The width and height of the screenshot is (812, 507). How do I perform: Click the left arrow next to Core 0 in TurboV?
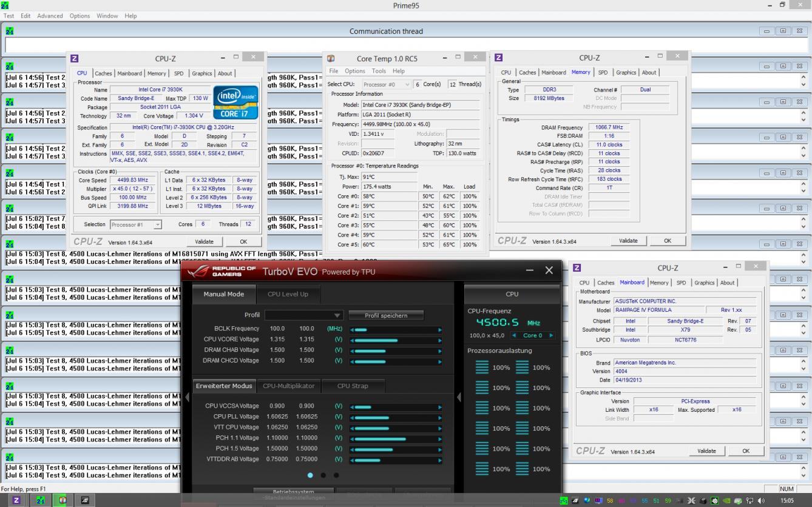pyautogui.click(x=514, y=335)
